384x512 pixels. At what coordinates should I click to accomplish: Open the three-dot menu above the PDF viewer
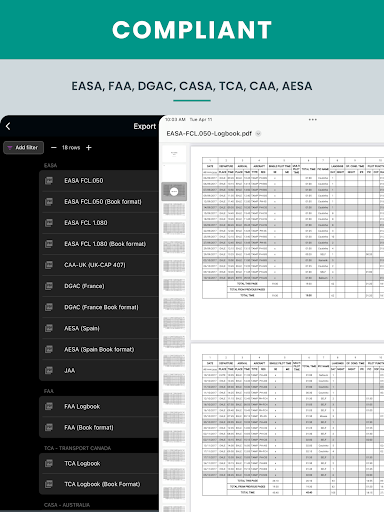(313, 119)
